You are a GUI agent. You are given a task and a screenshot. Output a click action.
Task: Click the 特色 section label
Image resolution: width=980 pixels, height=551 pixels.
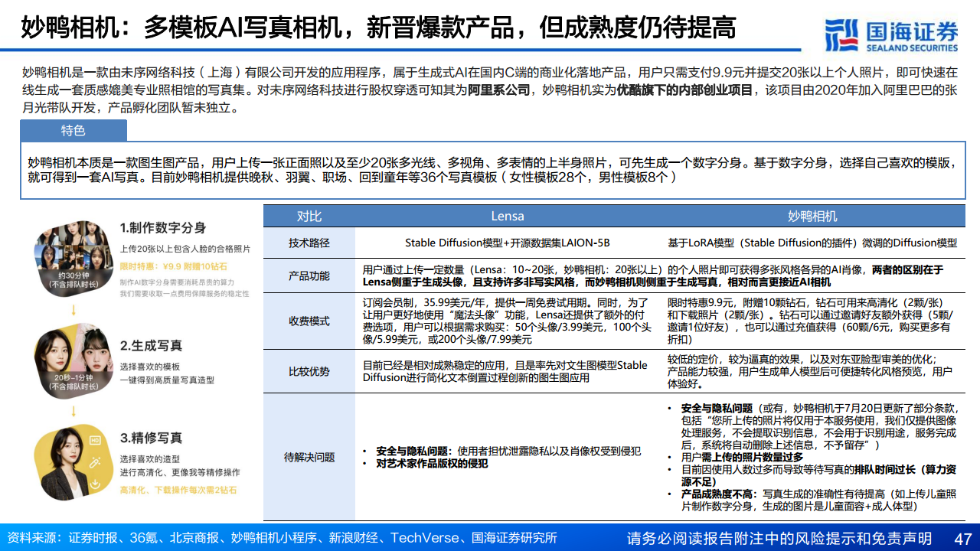coord(73,131)
